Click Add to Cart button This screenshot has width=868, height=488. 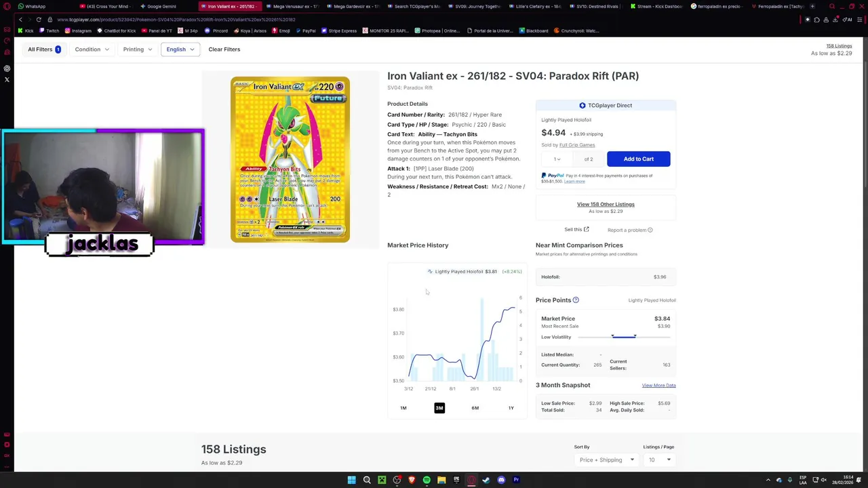tap(638, 159)
